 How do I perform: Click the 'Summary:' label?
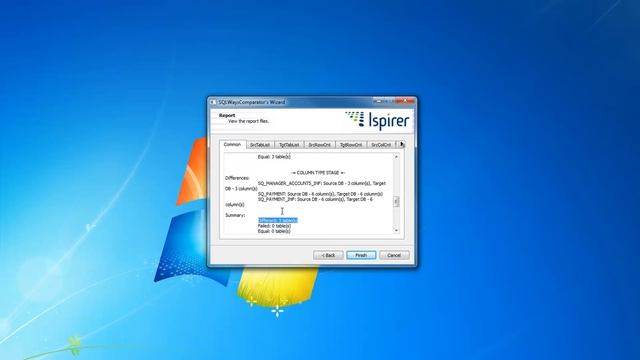[x=235, y=215]
